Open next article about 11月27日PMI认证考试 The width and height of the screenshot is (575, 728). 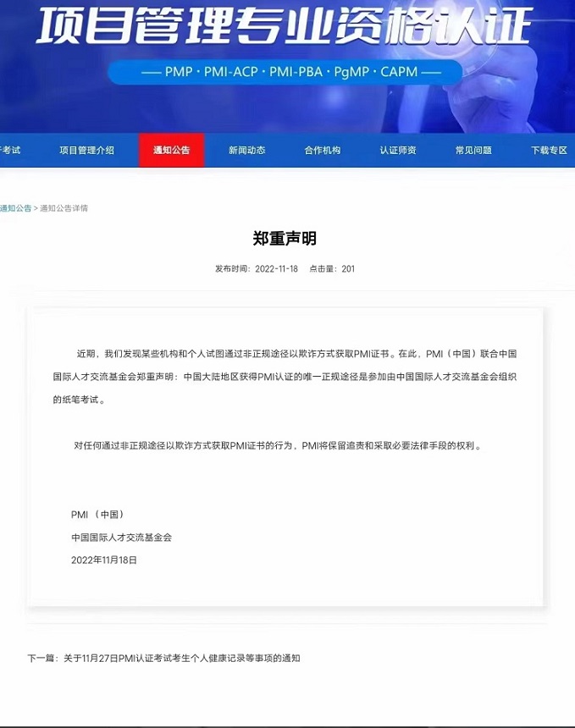(x=181, y=658)
